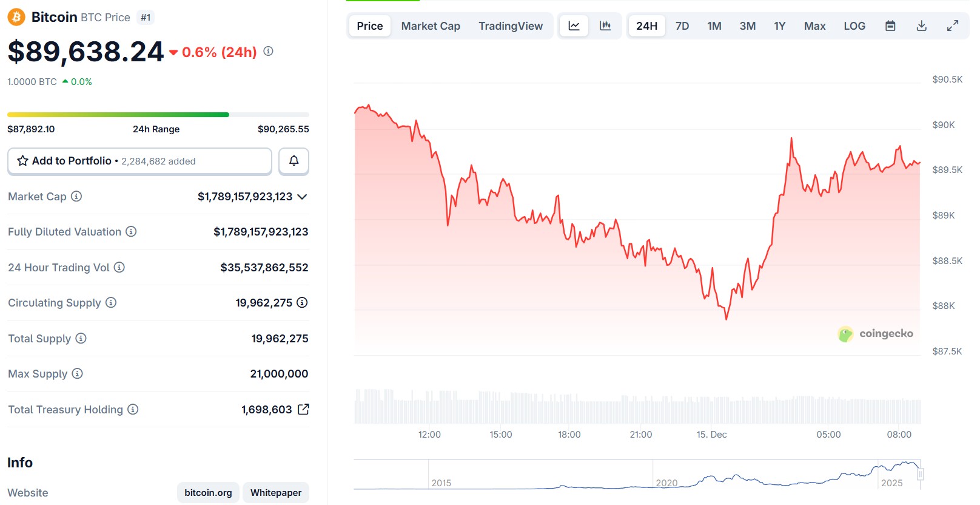Open the Bitcoin Whitepaper link
This screenshot has height=505, width=980.
point(276,492)
